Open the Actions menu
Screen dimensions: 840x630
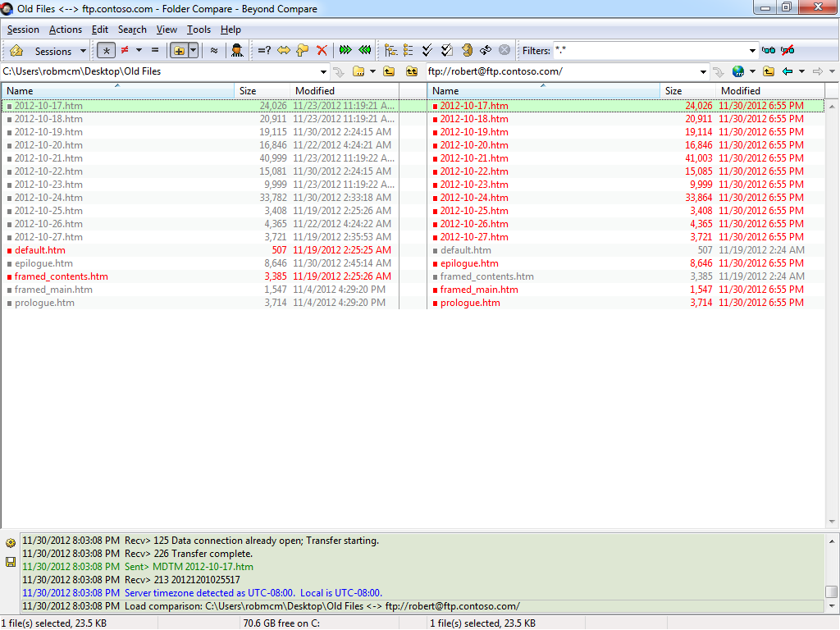(x=66, y=30)
